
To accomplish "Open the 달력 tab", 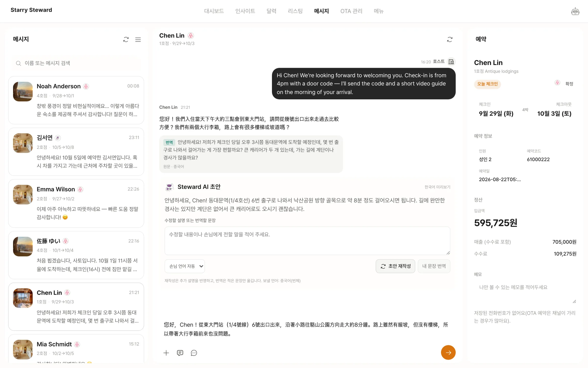I will tap(271, 11).
